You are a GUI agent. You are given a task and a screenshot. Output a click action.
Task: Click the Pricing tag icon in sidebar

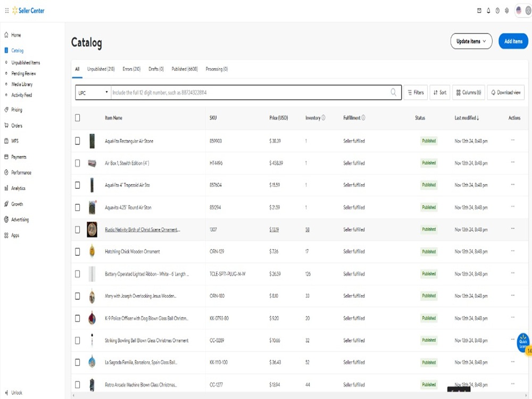pyautogui.click(x=6, y=110)
